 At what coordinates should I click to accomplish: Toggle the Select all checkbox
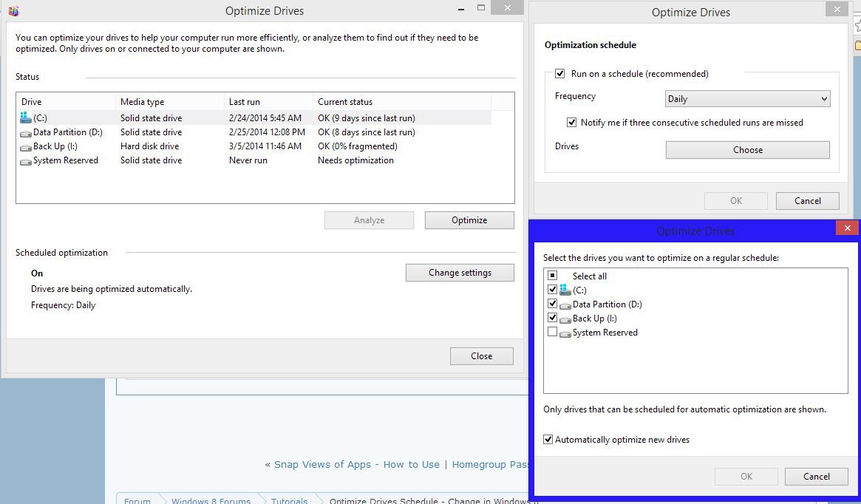552,276
